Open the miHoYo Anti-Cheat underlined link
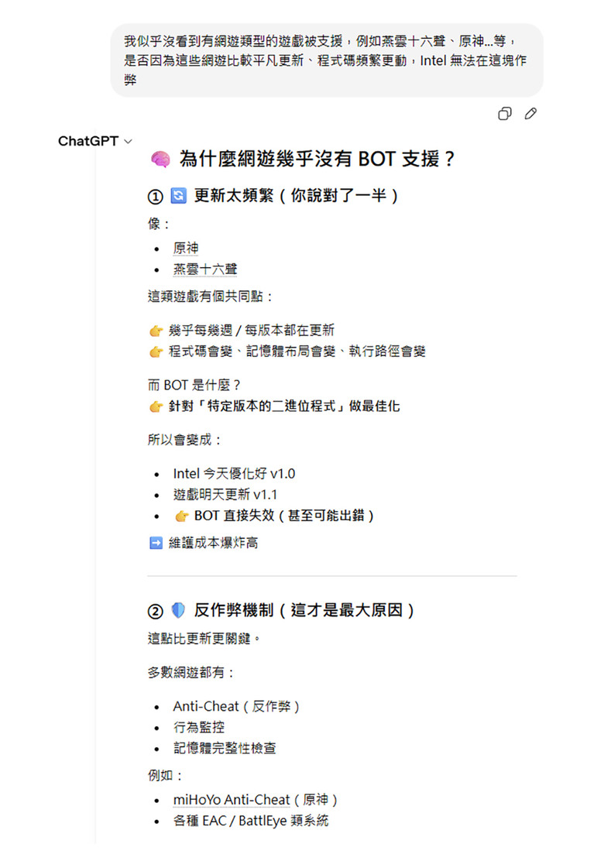The width and height of the screenshot is (604, 868). pos(232,800)
